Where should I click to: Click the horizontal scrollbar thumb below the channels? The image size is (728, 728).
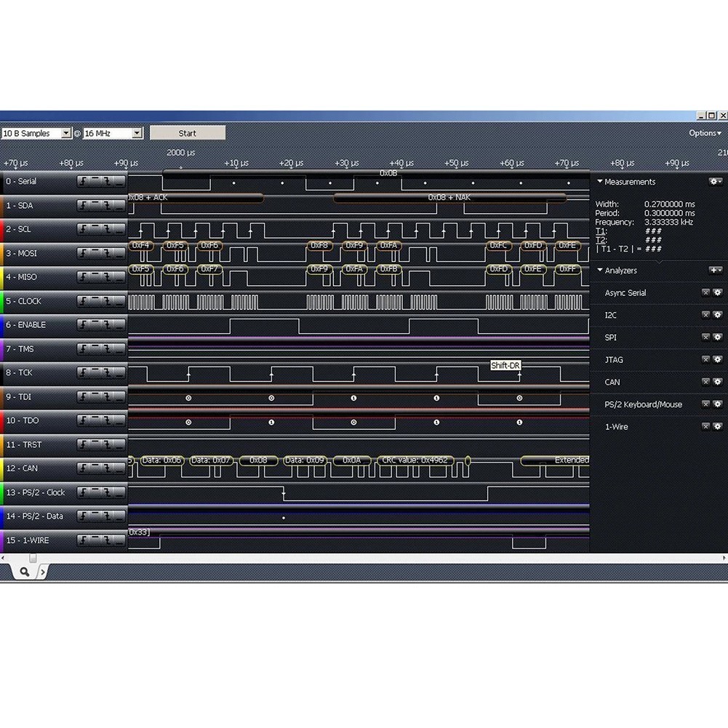(x=32, y=558)
